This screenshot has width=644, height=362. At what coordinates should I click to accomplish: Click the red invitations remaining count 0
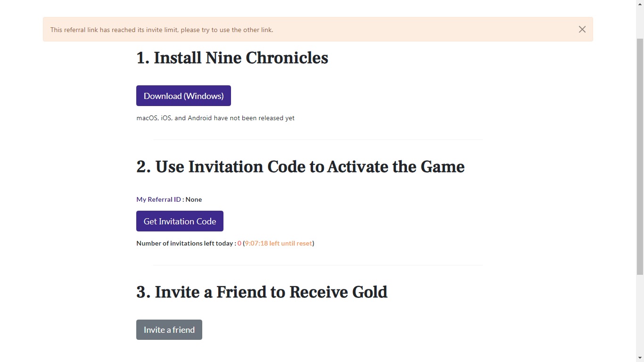[239, 243]
